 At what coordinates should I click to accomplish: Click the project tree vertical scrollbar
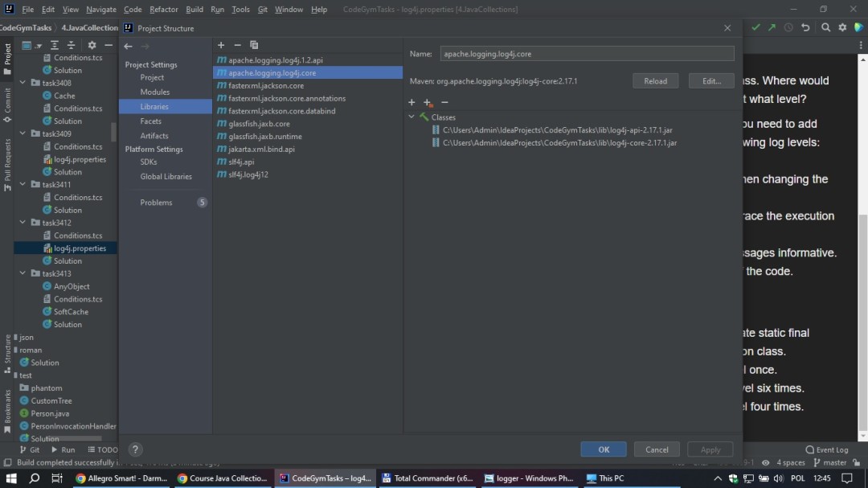click(113, 131)
